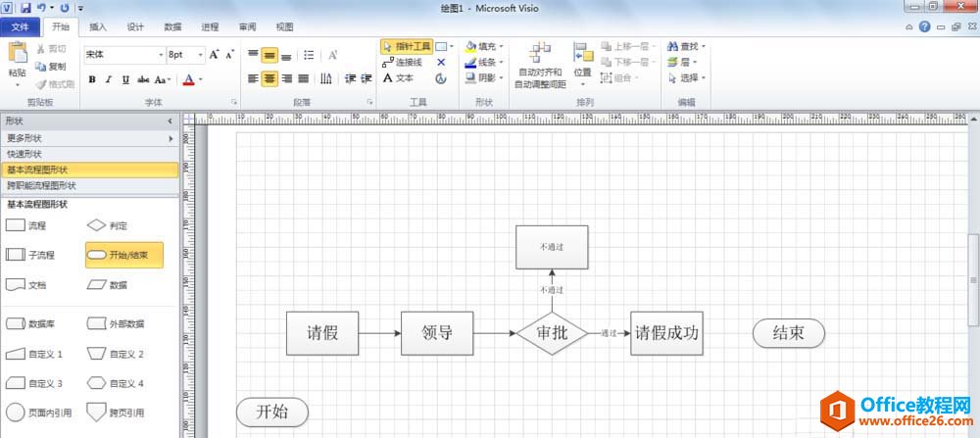Viewport: 980px width, 438px height.
Task: Toggle bottom vertical text alignment
Action: point(286,55)
